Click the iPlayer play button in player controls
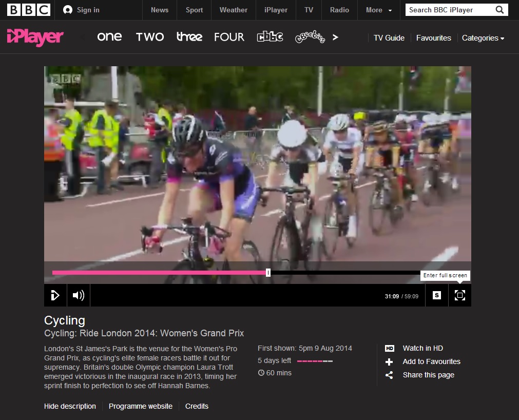Screen dimensions: 519x420 [x=55, y=295]
